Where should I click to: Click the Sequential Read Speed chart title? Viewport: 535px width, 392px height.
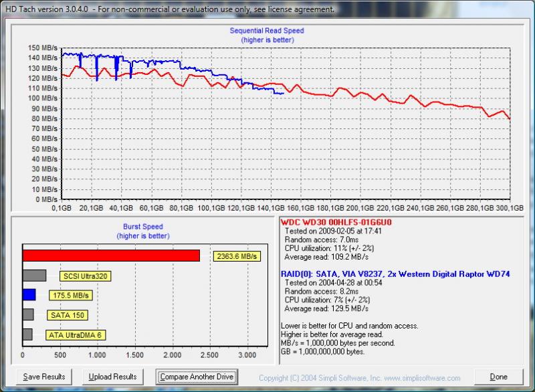click(x=267, y=31)
